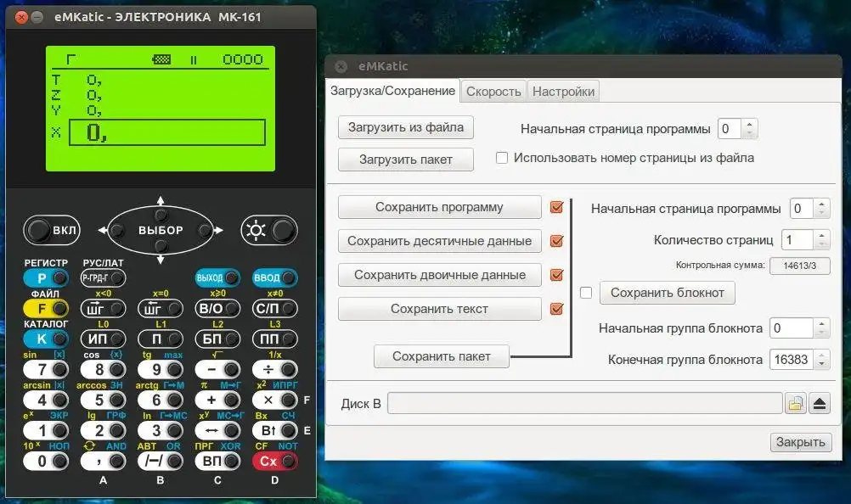Click the ВЫБОР down arrow
Image resolution: width=851 pixels, height=504 pixels.
tap(161, 260)
